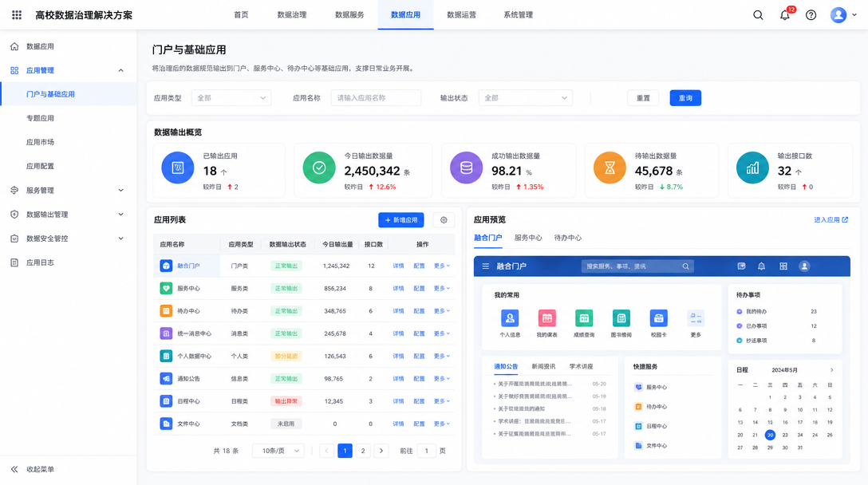Collapse sidebar using 收起菜单 icon
Screen dimensions: 868x485
(x=14, y=469)
